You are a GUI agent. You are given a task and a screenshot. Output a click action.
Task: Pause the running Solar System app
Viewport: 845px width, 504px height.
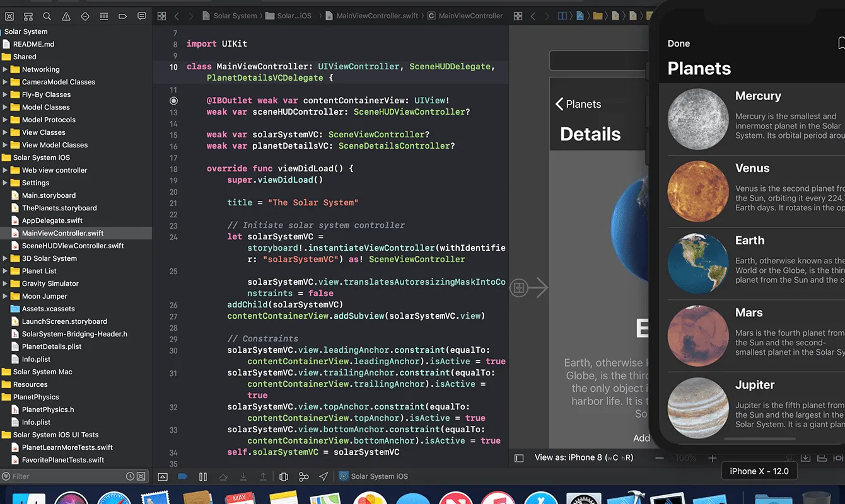pyautogui.click(x=203, y=476)
